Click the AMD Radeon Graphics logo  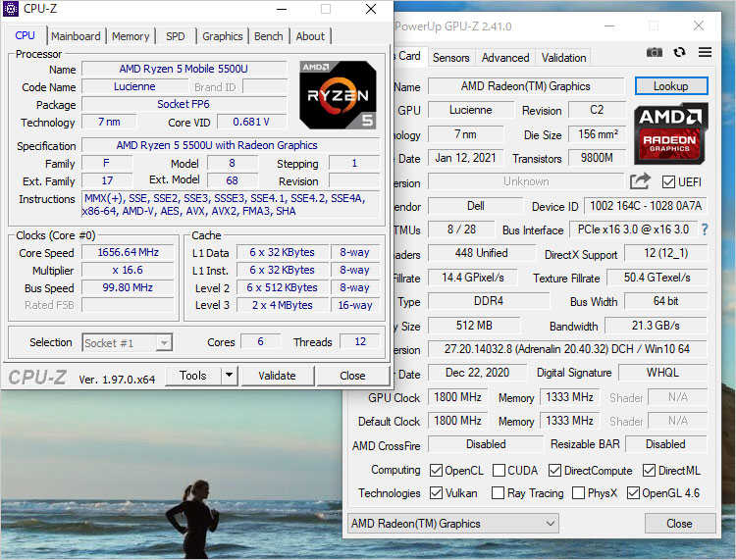(x=671, y=133)
